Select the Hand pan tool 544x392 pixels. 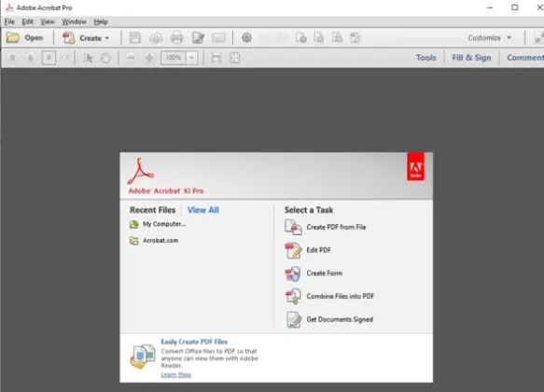click(105, 58)
